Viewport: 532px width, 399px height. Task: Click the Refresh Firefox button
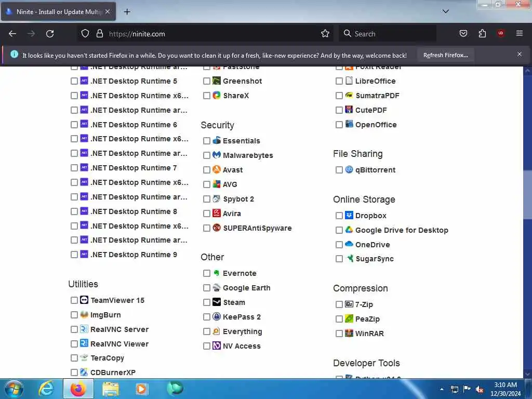[x=445, y=55]
